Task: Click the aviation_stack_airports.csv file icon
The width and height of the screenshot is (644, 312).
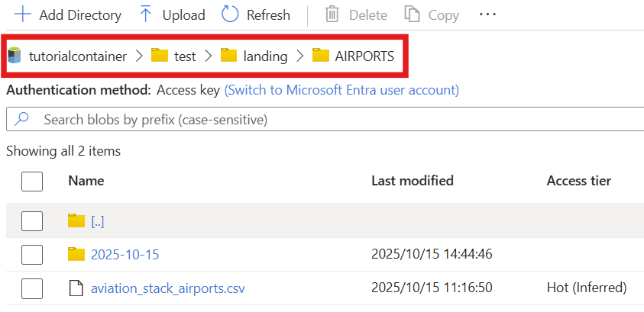Action: tap(75, 288)
